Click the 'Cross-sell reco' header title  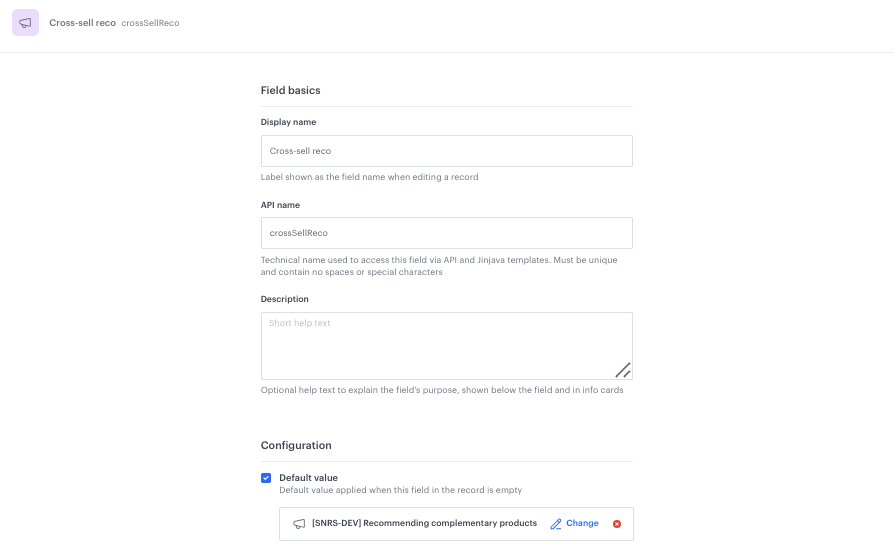(80, 23)
